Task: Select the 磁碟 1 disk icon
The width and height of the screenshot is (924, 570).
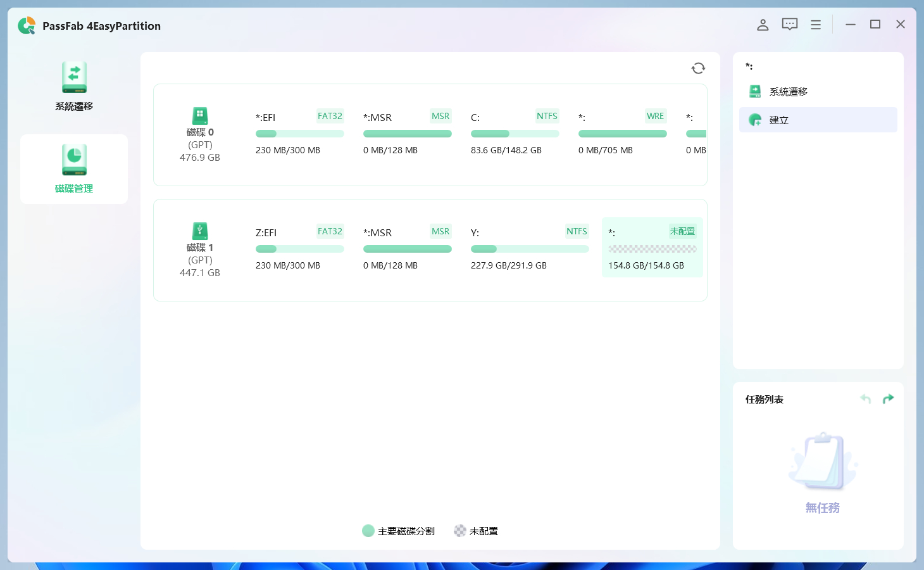Action: click(200, 231)
